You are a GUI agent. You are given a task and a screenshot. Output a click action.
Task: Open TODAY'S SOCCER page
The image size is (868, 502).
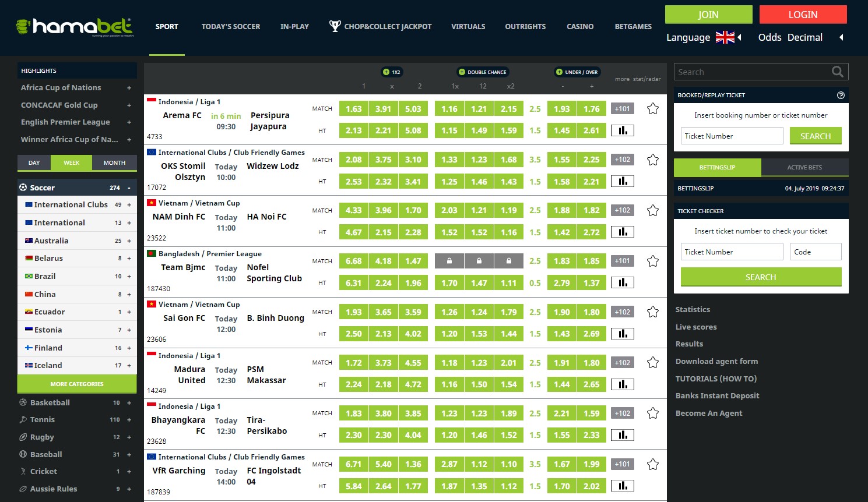pyautogui.click(x=231, y=26)
